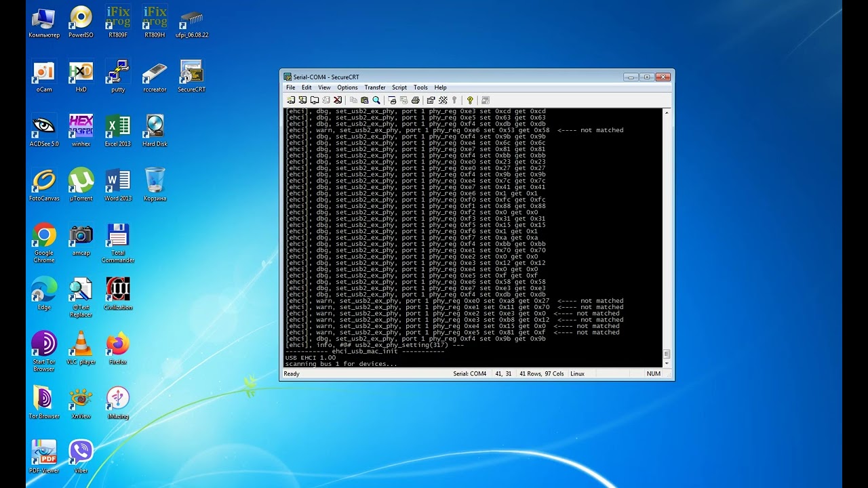Select the Компьютер desktop icon
This screenshot has width=868, height=488.
click(x=44, y=22)
